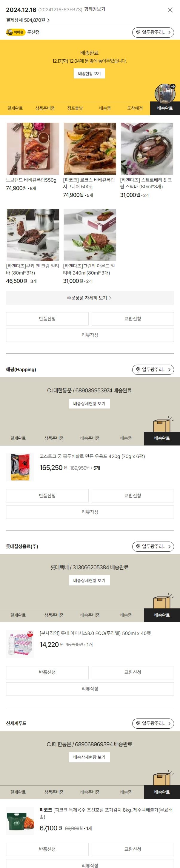This screenshot has width=180, height=868.
Task: Select the 점포출발 step in delivery tracker
Action: (x=75, y=108)
